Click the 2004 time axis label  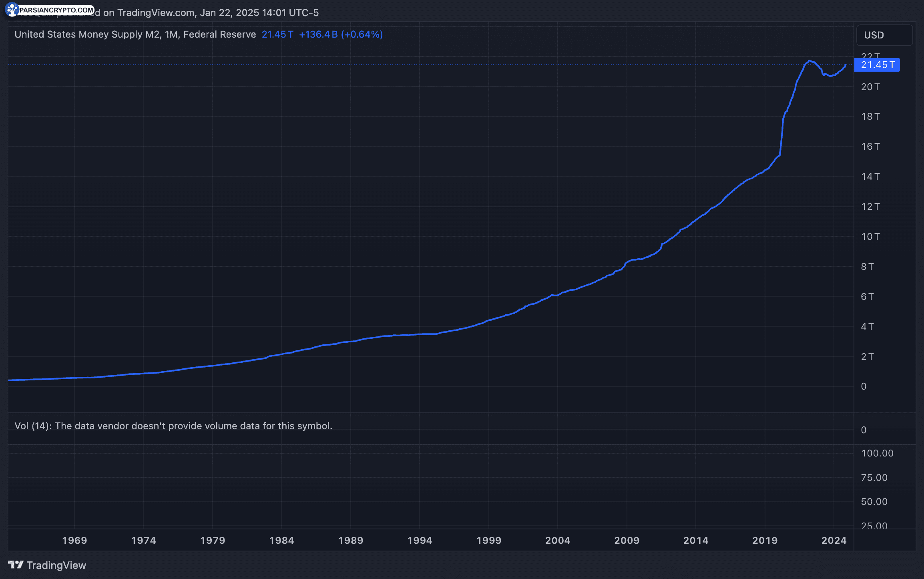[558, 540]
